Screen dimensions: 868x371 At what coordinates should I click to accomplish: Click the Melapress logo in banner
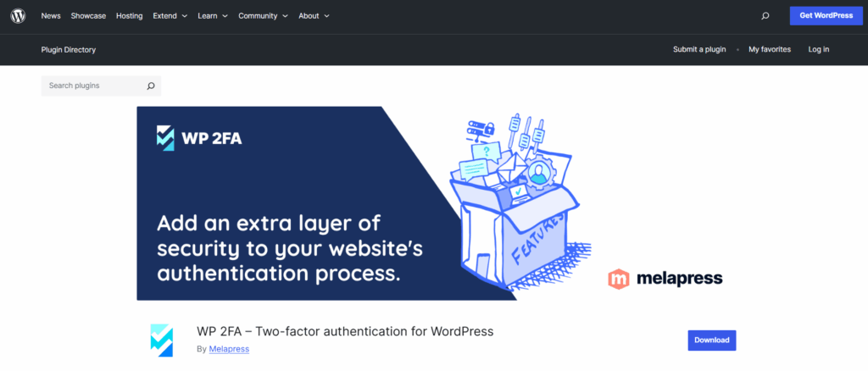pyautogui.click(x=665, y=278)
